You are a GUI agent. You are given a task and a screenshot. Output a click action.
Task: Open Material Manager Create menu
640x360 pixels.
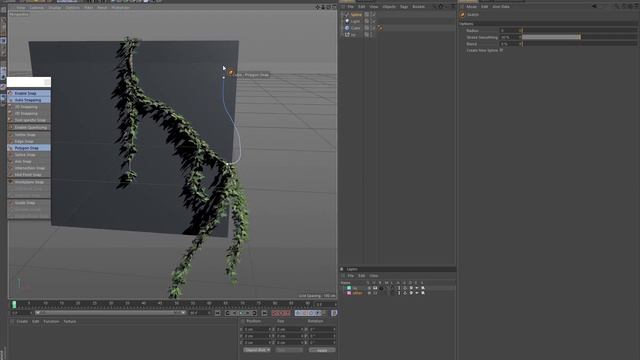(x=22, y=322)
